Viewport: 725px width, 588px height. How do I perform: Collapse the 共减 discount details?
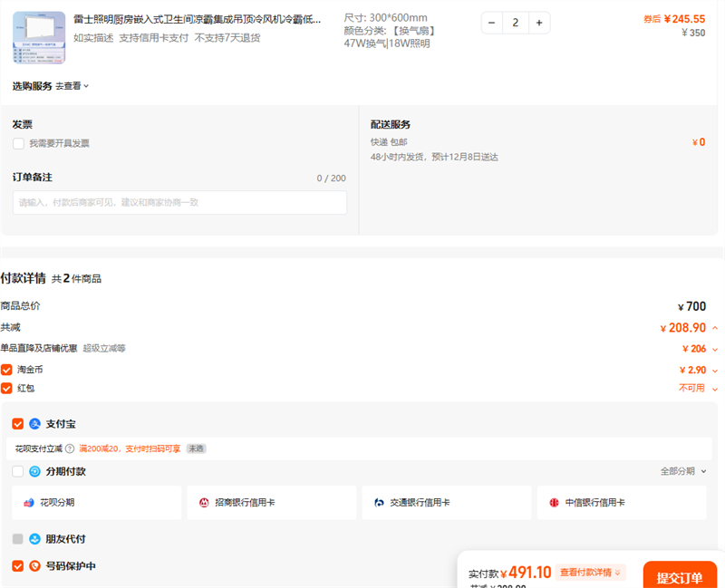tap(715, 328)
